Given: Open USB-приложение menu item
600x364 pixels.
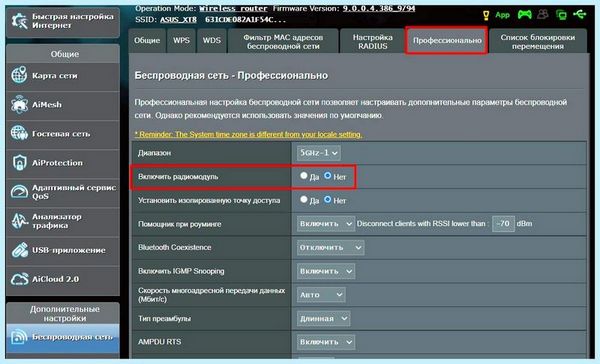Looking at the screenshot, I should (63, 250).
